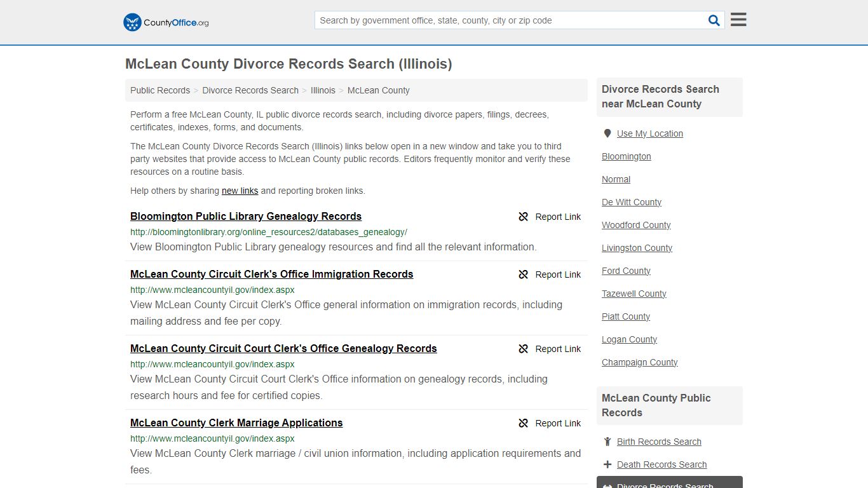868x488 pixels.
Task: Open URL under Immigration Records title
Action: (x=212, y=290)
